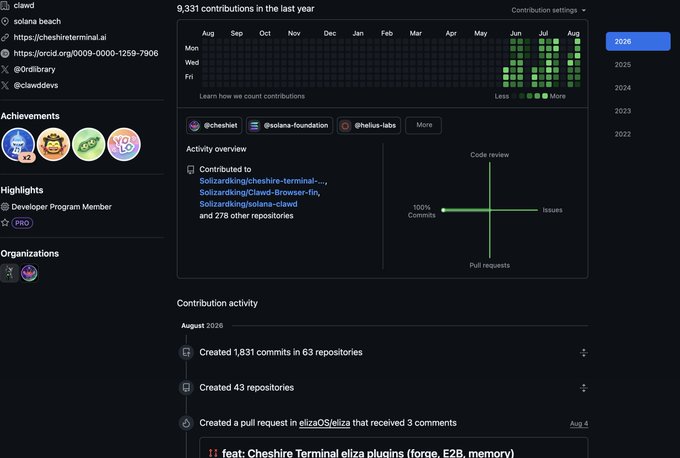Click the @cheshiet avatar icon

(x=194, y=125)
